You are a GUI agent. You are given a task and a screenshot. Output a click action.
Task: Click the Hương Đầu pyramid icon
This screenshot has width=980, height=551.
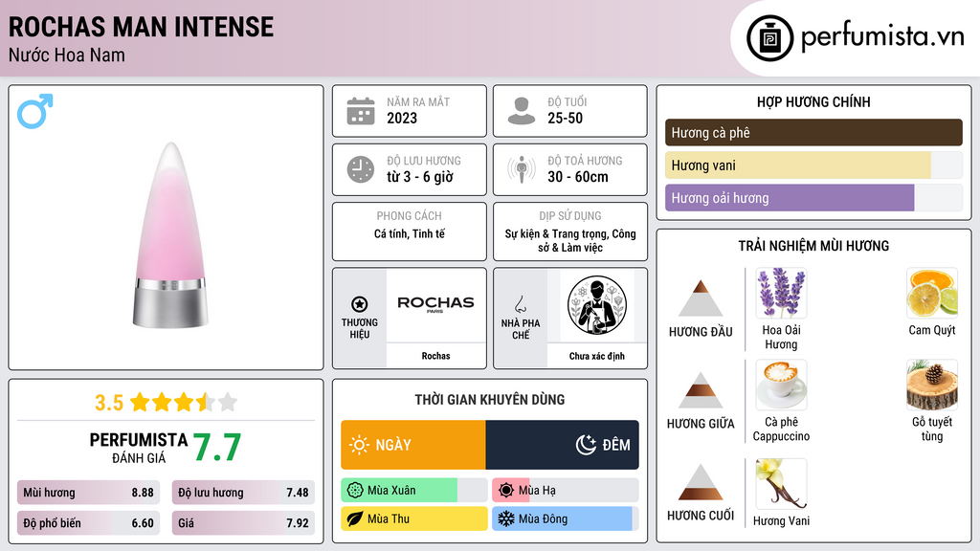pyautogui.click(x=701, y=298)
